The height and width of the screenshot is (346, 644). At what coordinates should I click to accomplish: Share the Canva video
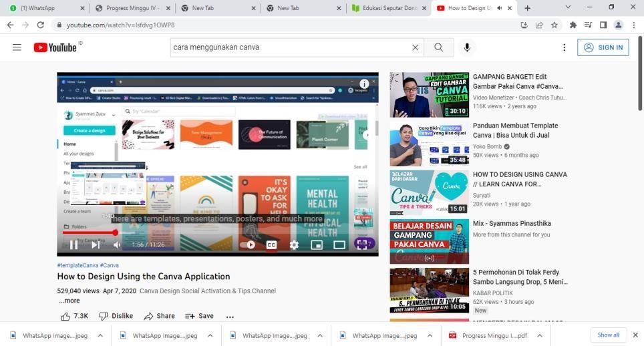click(160, 316)
